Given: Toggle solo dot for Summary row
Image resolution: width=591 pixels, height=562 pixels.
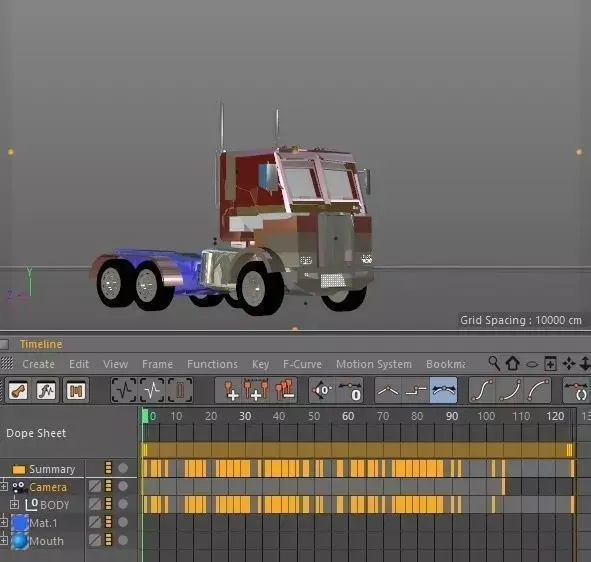Looking at the screenshot, I should click(x=123, y=468).
